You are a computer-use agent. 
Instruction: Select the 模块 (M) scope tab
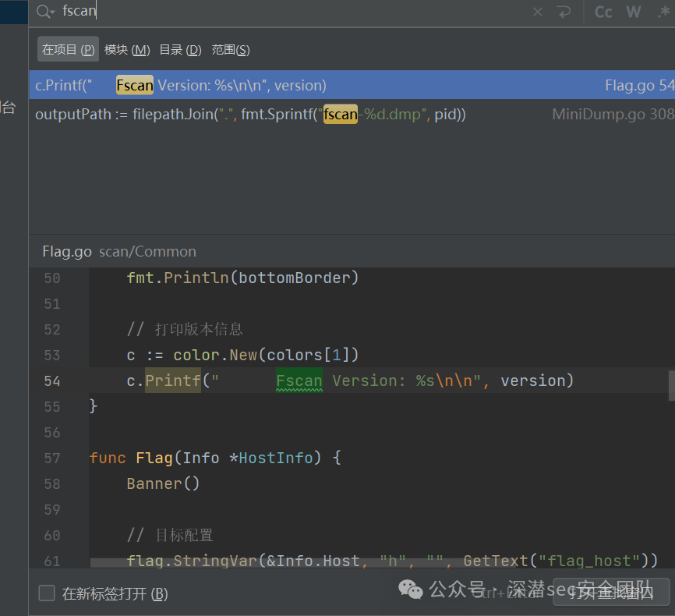tap(127, 50)
